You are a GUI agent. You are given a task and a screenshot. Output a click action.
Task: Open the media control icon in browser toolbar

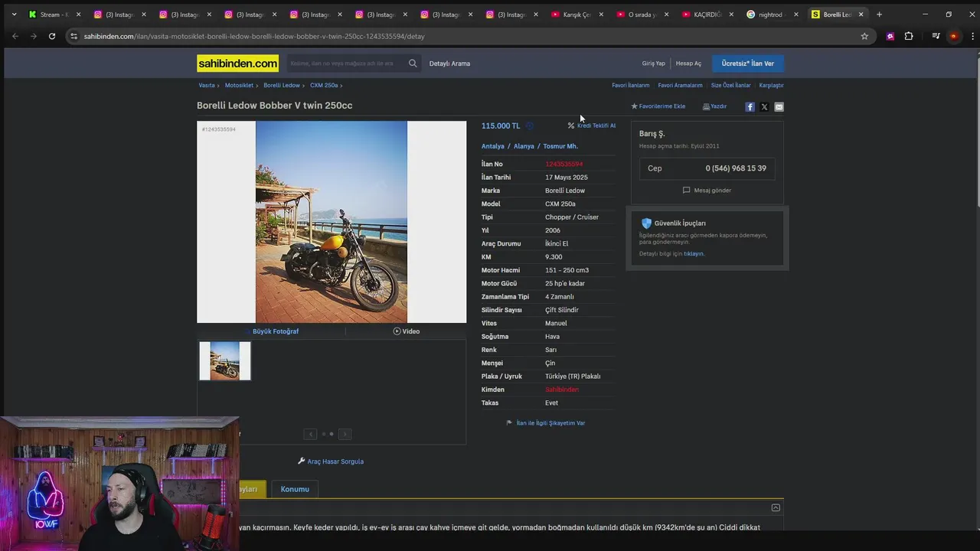pyautogui.click(x=936, y=36)
